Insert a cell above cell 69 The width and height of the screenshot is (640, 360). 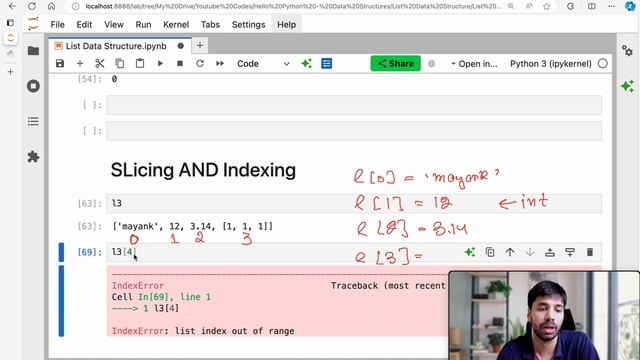click(x=550, y=252)
